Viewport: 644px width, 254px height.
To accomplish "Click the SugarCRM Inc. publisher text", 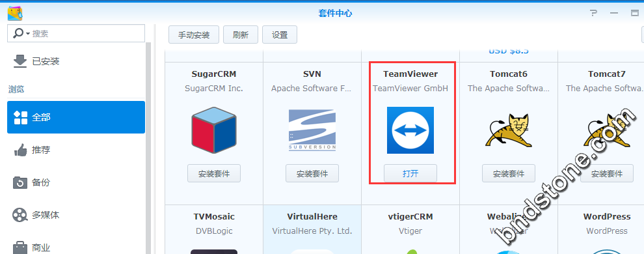I will coord(214,89).
